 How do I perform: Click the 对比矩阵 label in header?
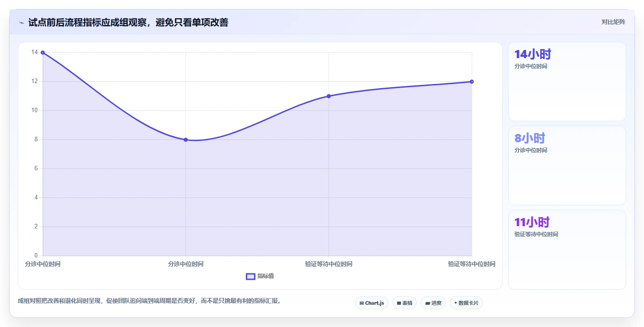pos(613,22)
